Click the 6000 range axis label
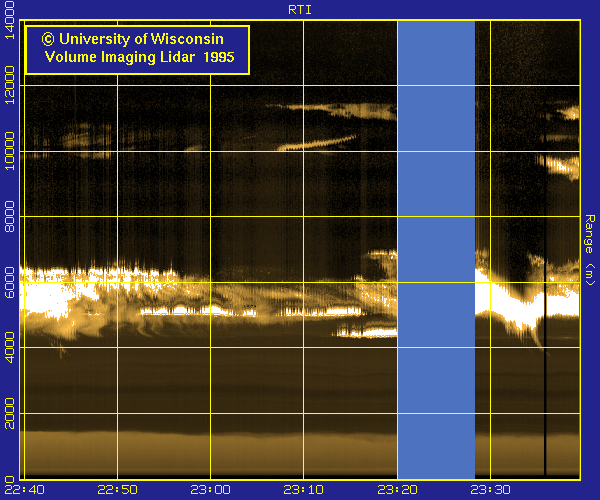 (9, 282)
